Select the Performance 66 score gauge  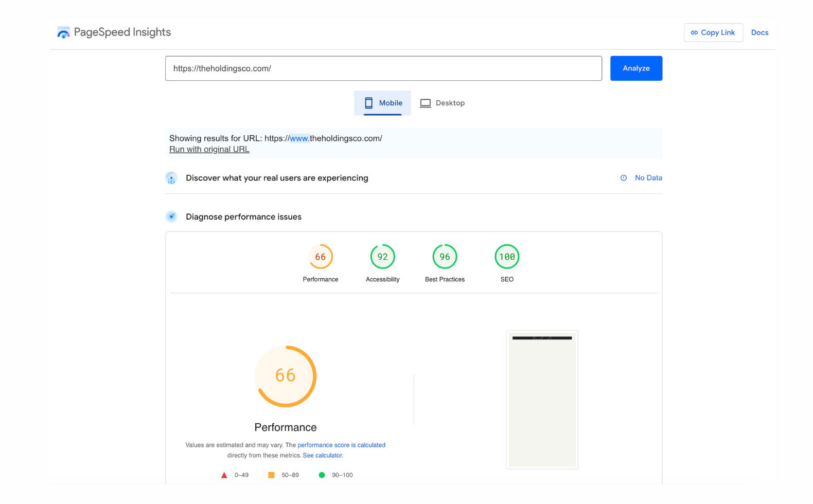pos(320,257)
